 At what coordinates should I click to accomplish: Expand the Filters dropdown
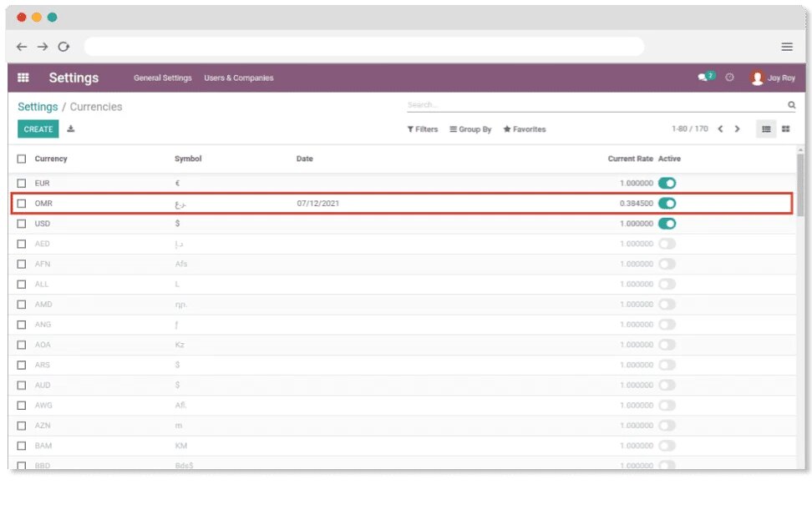coord(423,129)
